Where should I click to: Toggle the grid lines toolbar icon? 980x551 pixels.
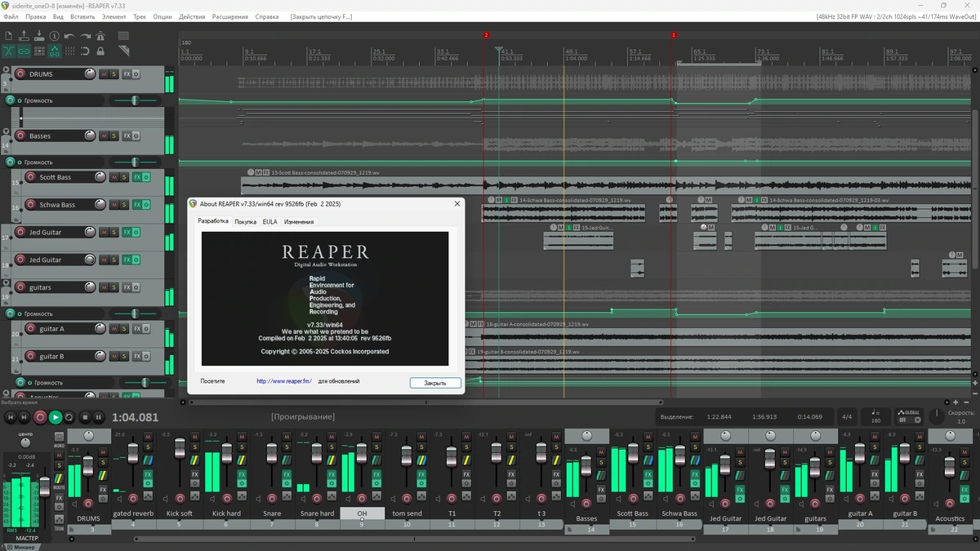click(69, 51)
